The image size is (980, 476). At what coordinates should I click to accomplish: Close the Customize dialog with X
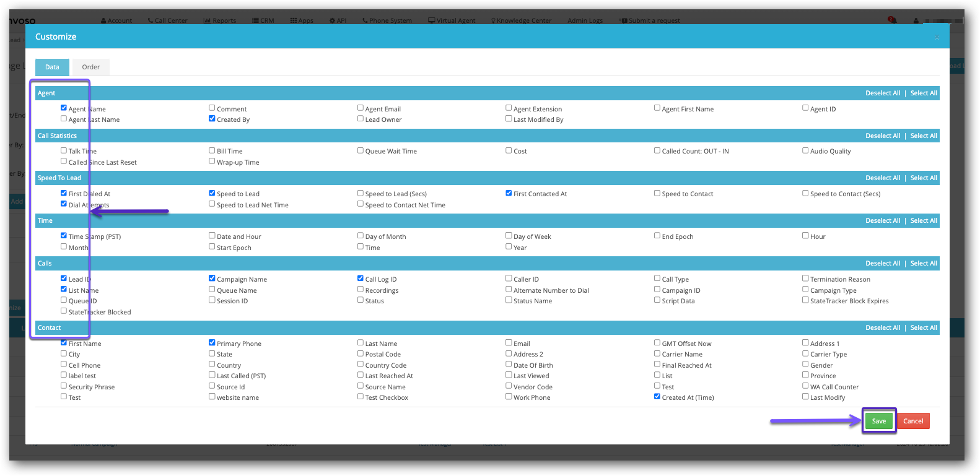(x=937, y=37)
